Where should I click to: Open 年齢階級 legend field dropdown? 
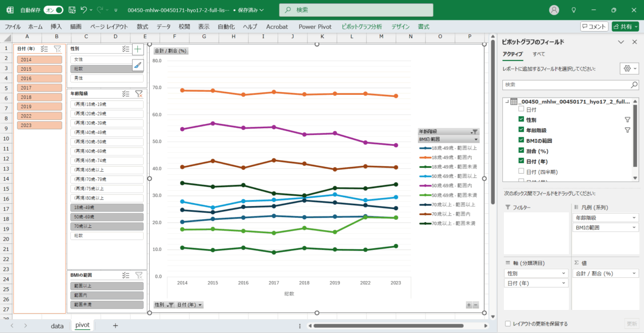(634, 218)
